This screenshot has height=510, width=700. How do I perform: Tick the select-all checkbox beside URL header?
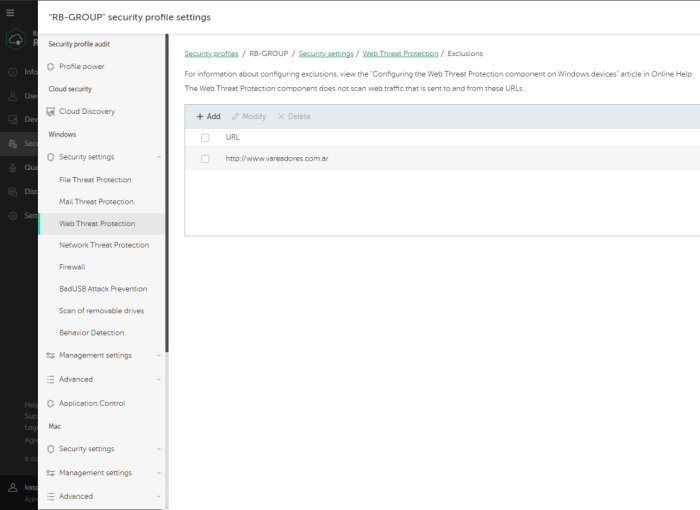tap(205, 137)
